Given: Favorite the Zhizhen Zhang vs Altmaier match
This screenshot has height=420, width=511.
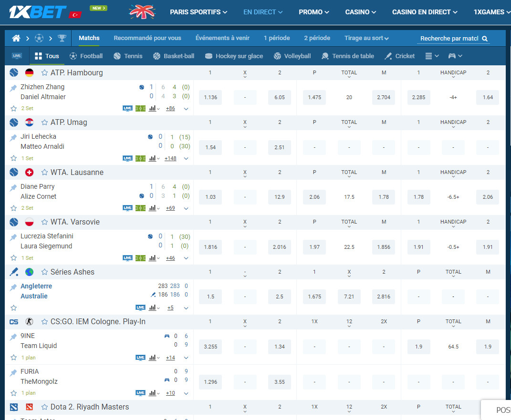Looking at the screenshot, I should (x=14, y=108).
